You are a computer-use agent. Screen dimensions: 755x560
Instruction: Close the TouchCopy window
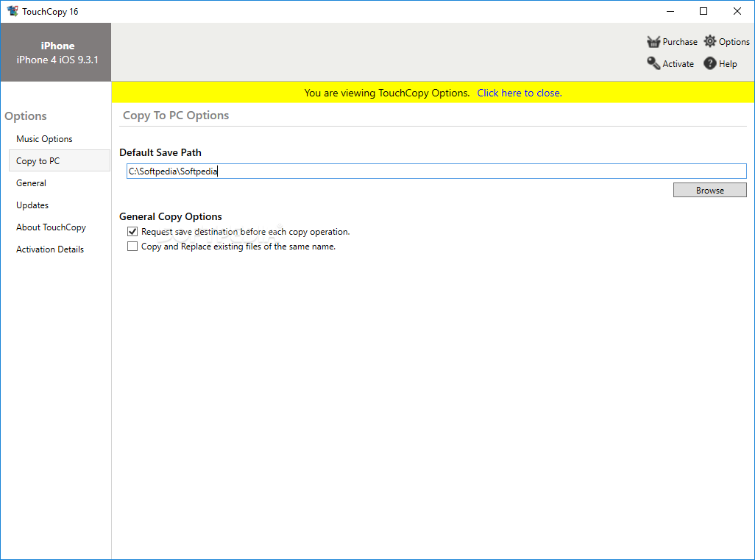(737, 11)
